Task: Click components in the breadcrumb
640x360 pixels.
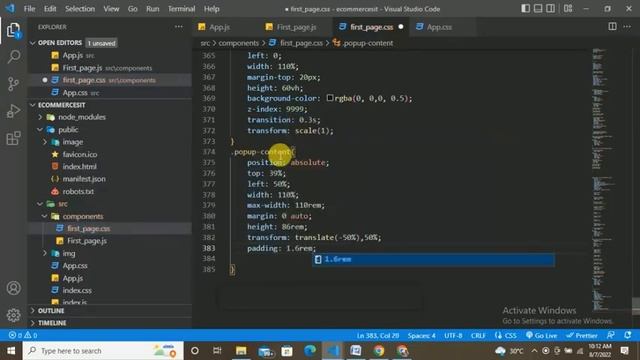Action: (x=238, y=43)
